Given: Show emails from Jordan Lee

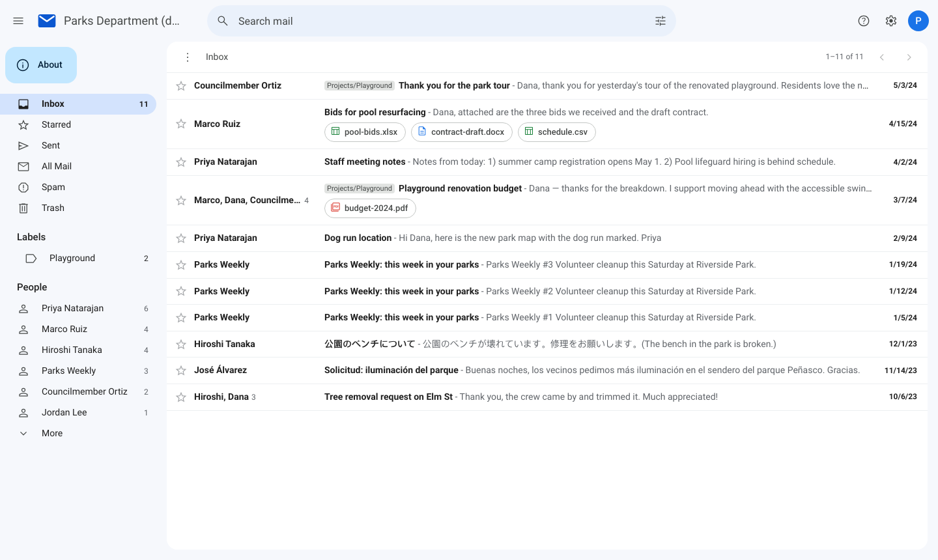Looking at the screenshot, I should coord(78,413).
